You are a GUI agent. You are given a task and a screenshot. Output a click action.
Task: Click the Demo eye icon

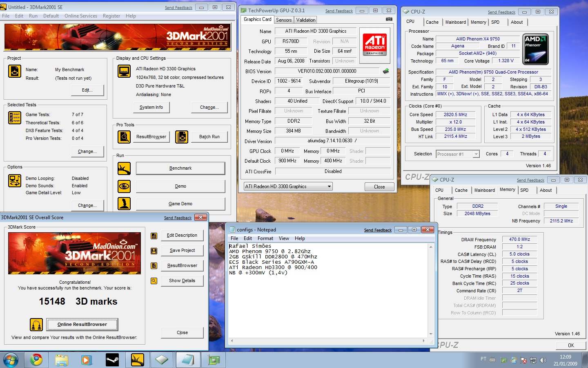point(124,186)
